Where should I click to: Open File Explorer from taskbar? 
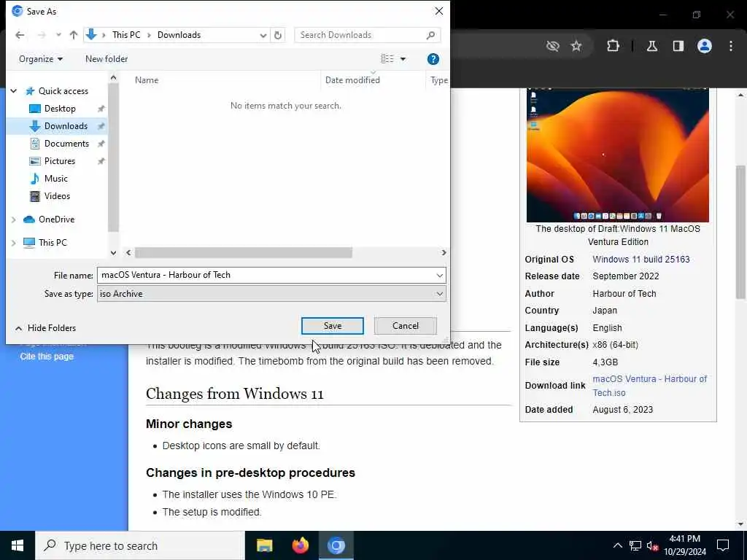tap(264, 545)
